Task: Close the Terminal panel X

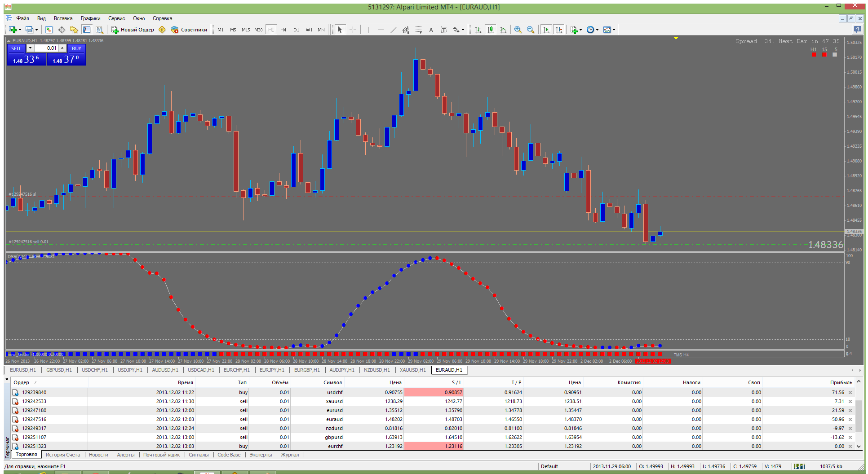Action: [x=7, y=379]
